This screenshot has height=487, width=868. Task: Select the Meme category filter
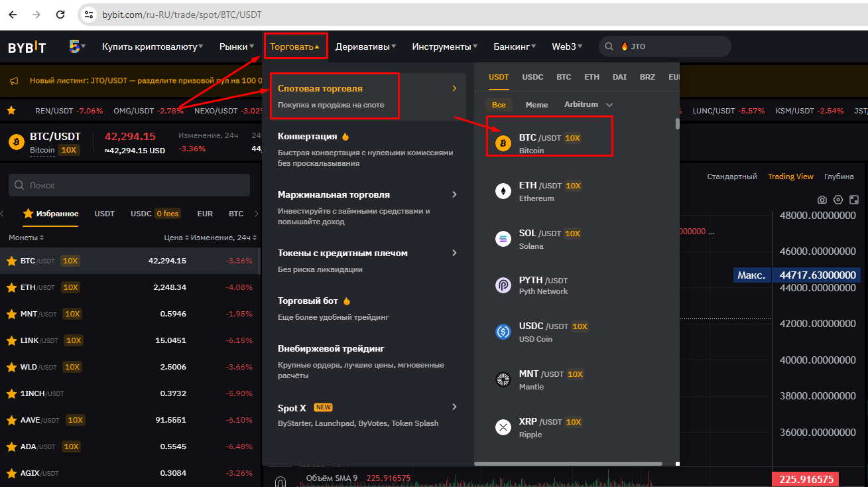[x=536, y=105]
